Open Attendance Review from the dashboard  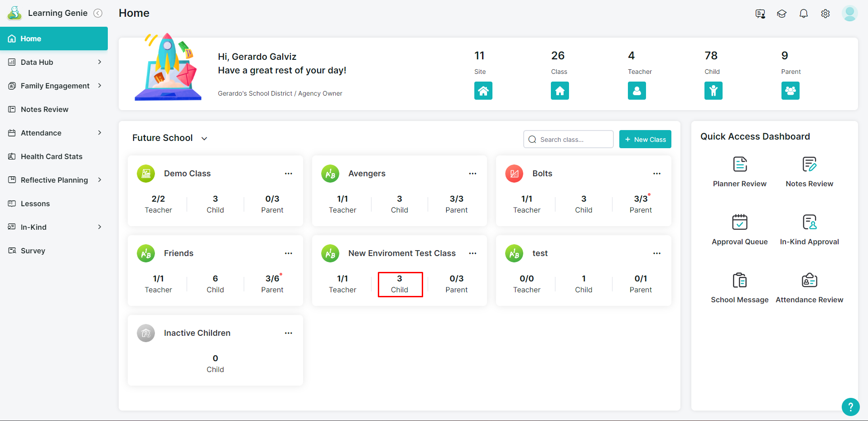point(809,281)
